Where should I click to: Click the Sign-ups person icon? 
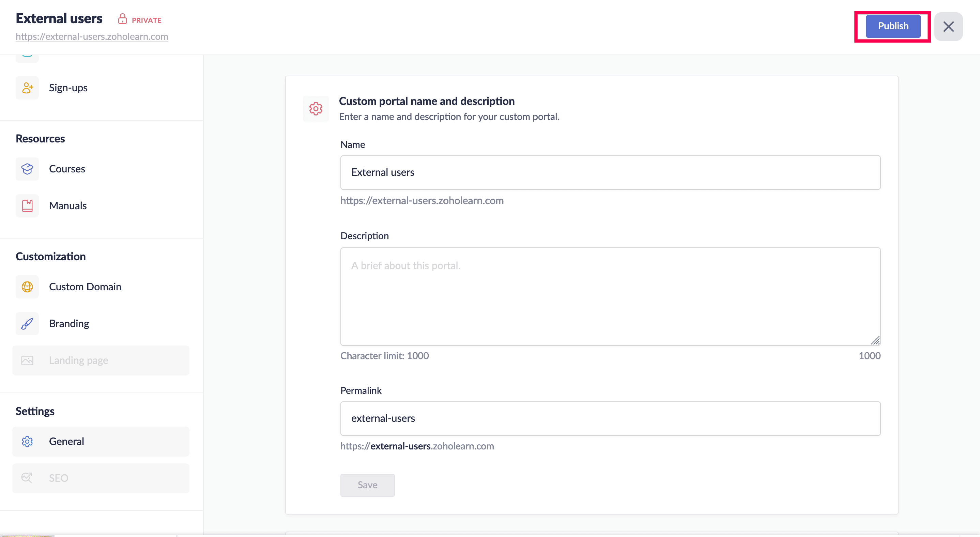tap(27, 88)
